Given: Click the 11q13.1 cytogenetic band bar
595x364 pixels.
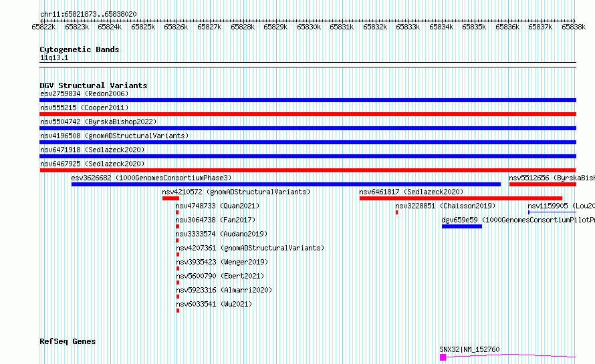Looking at the screenshot, I should (x=308, y=65).
